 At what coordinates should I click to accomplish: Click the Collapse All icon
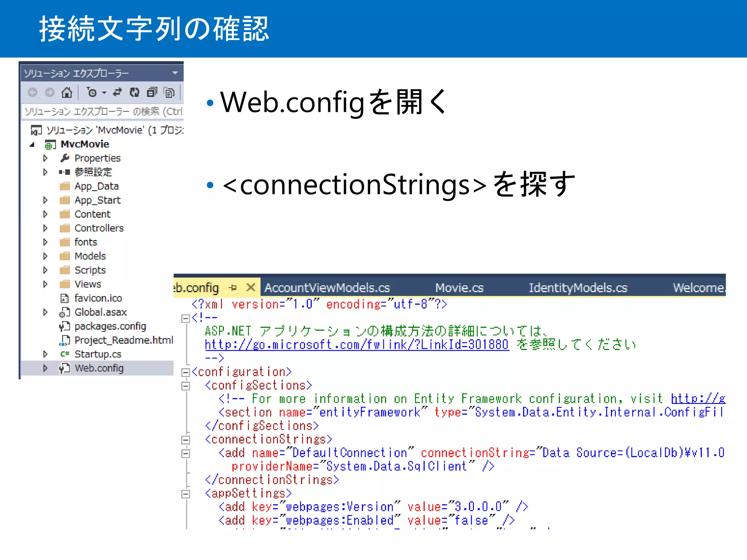(152, 93)
